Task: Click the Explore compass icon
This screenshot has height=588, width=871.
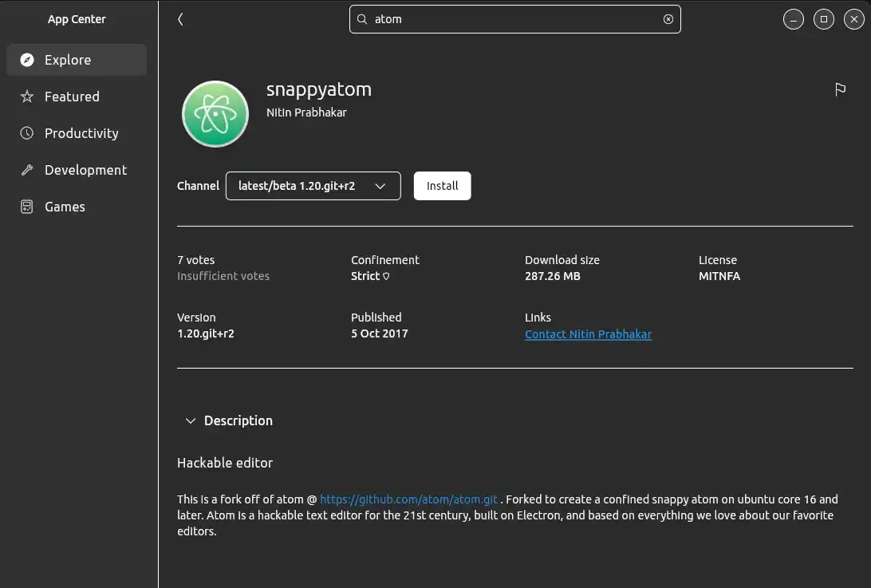Action: tap(26, 60)
